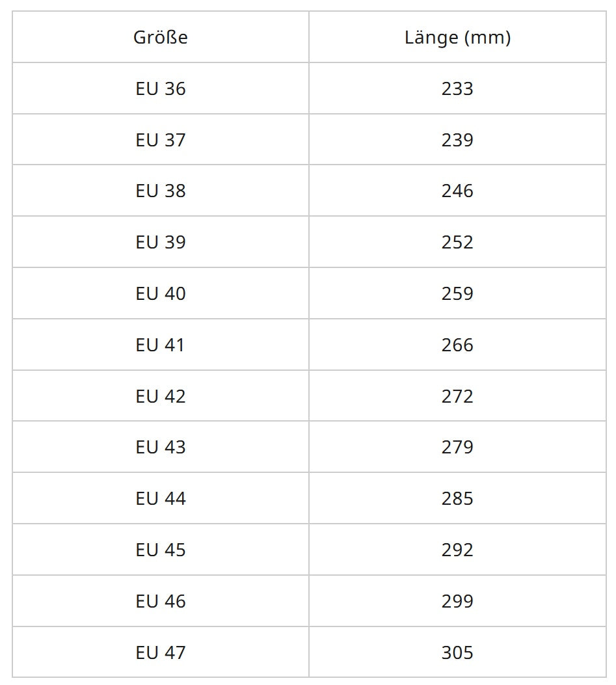This screenshot has height=685, width=616.
Task: Select the EU 43 size cell
Action: (161, 448)
